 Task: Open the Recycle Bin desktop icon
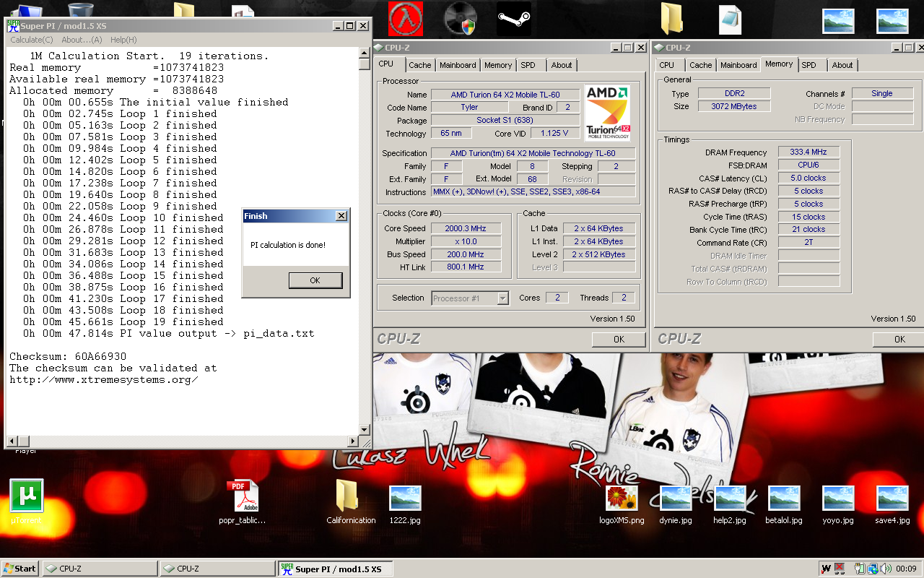pyautogui.click(x=80, y=10)
